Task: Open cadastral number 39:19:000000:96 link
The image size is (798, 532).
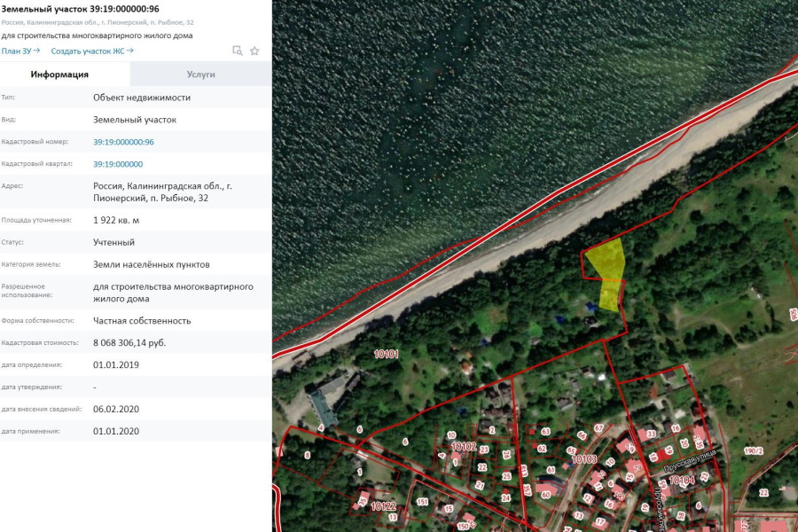Action: point(123,142)
